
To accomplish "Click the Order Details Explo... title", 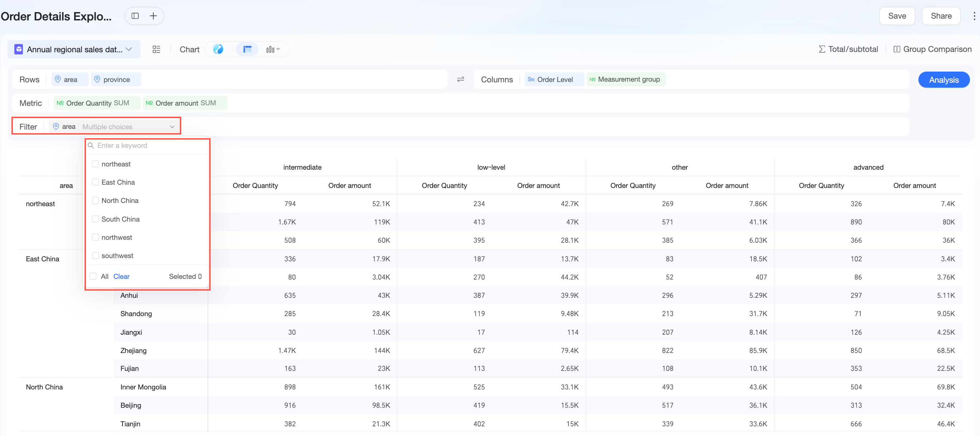I will (56, 16).
